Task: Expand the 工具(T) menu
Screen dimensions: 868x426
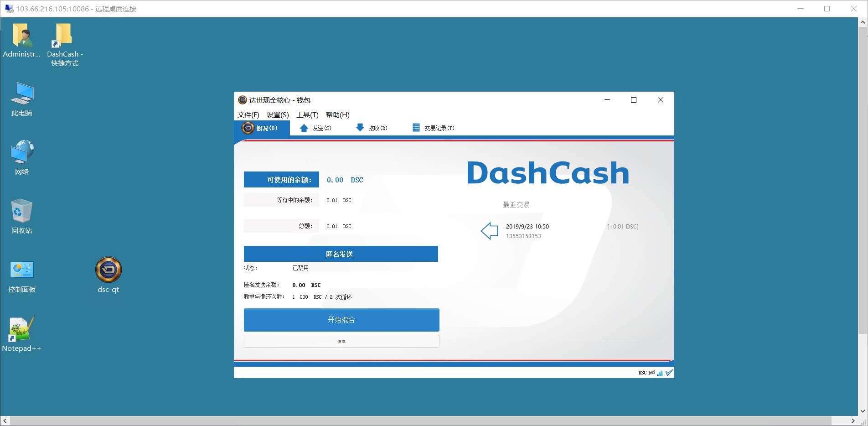Action: (307, 115)
